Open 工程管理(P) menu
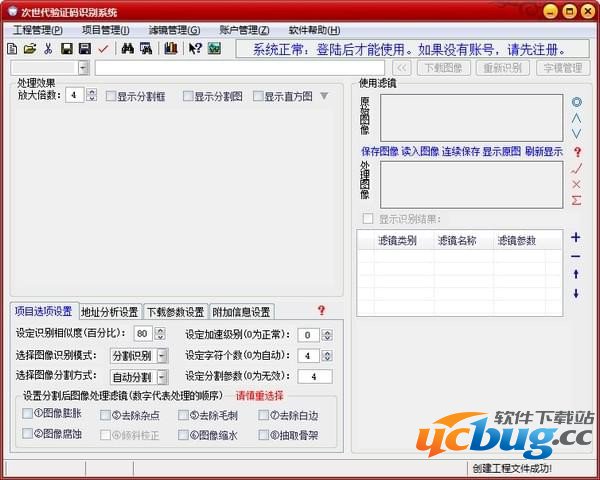Viewport: 600px width, 480px height. pos(38,30)
